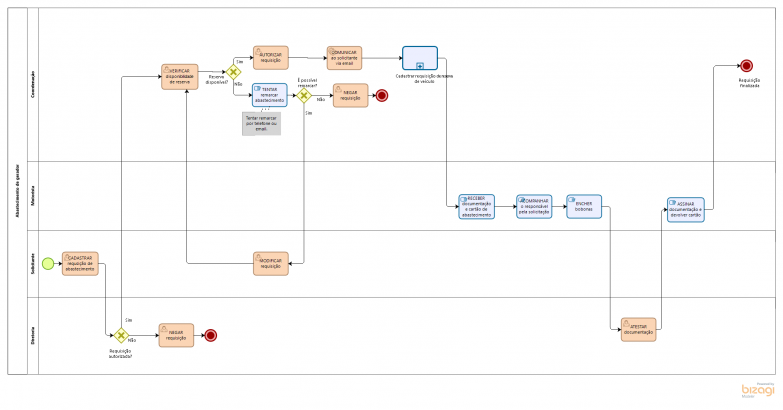Click the Bizagi Modeler logo
Viewport: 783px width, 410px height.
[x=758, y=392]
